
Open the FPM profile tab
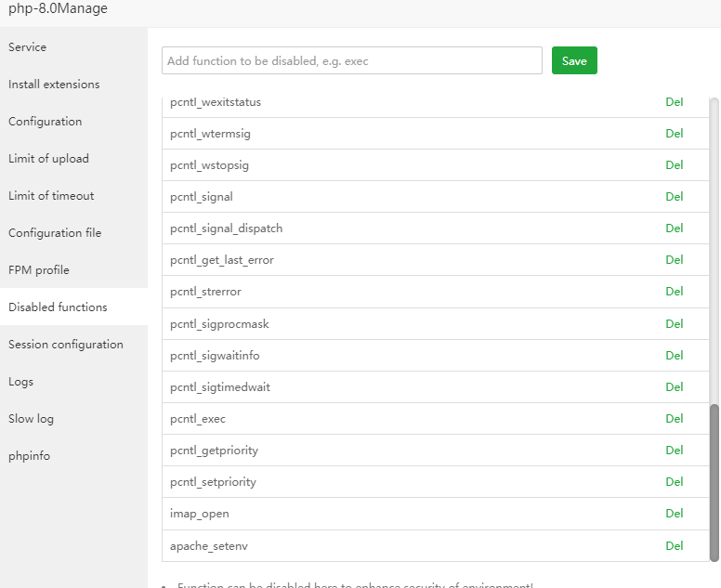click(x=39, y=270)
